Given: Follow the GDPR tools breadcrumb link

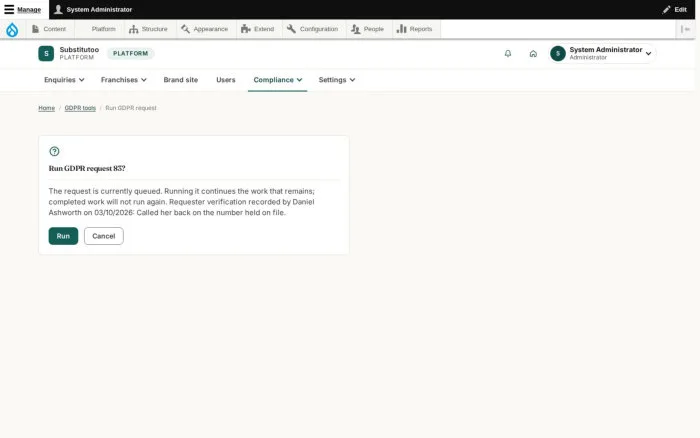Looking at the screenshot, I should pos(80,108).
